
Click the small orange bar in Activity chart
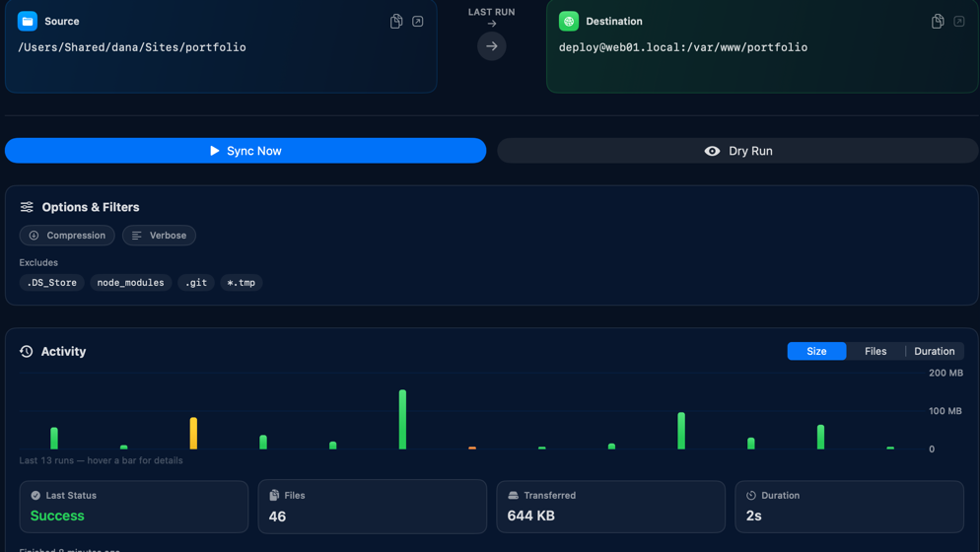pos(472,448)
